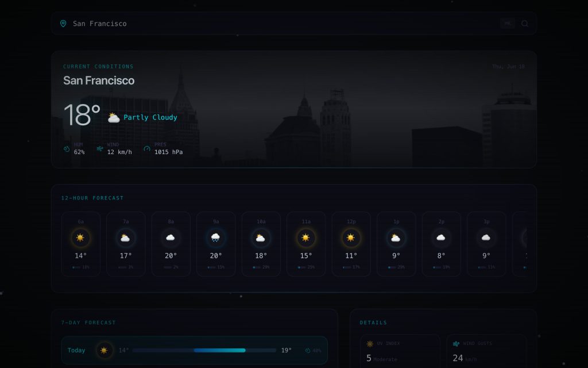
Task: Click the Current Conditions section label
Action: pos(98,67)
